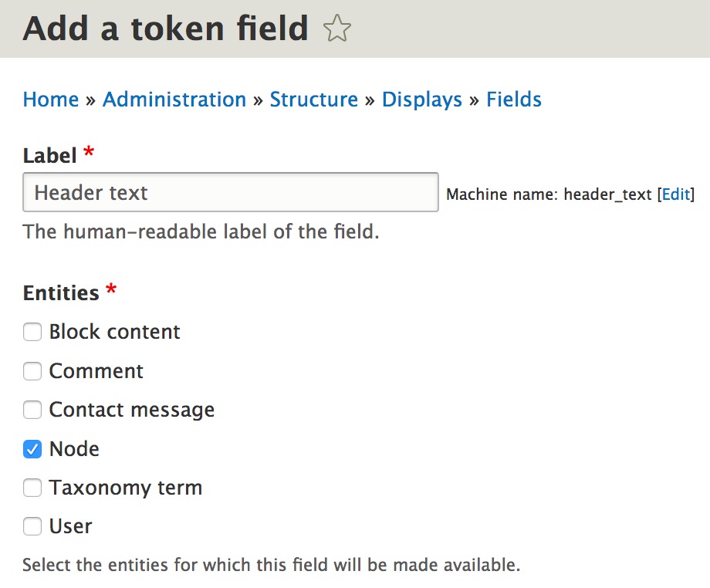Click Edit link for machine name

click(x=675, y=194)
